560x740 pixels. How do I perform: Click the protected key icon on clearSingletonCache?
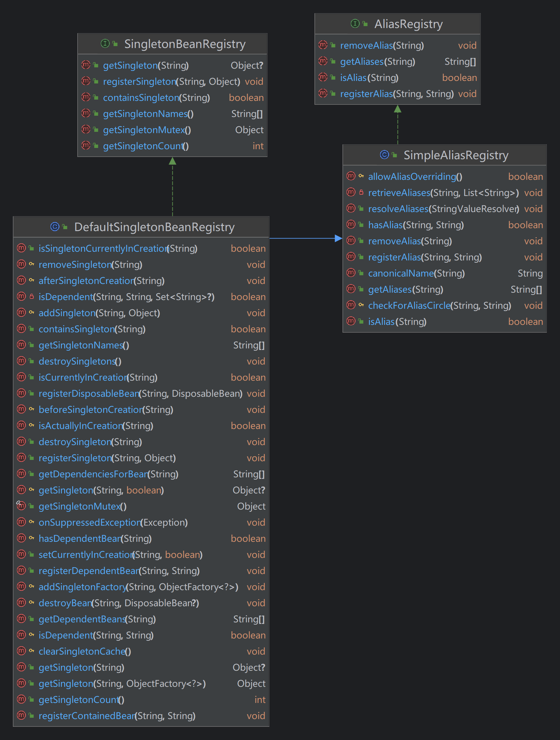32,651
